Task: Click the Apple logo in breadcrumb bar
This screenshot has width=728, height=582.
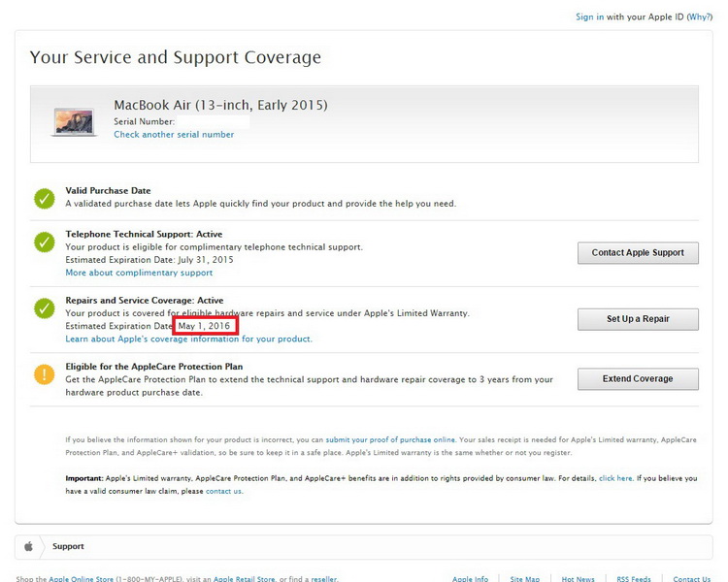Action: point(29,546)
